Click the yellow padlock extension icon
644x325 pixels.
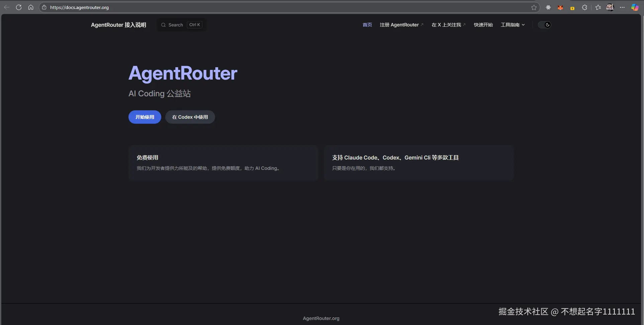pos(572,8)
